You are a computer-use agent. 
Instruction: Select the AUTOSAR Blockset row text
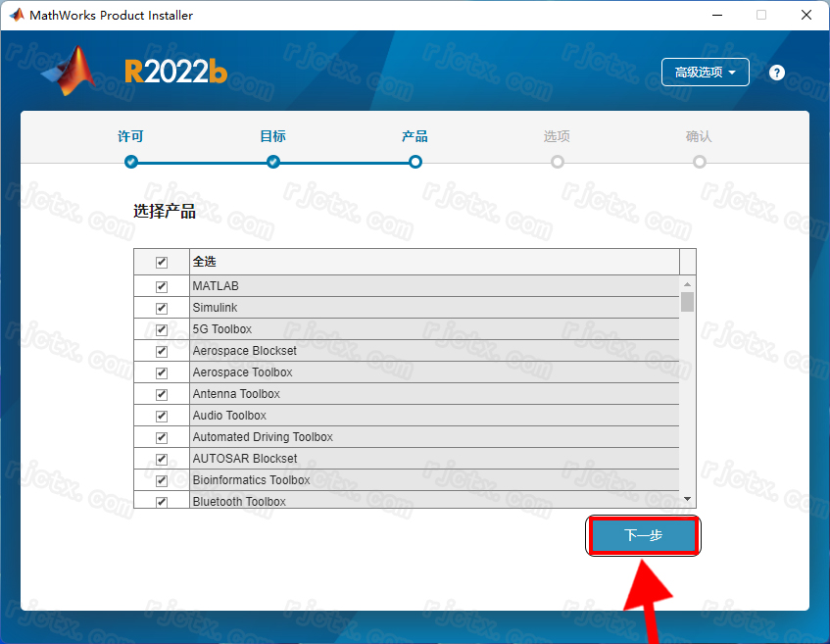coord(245,459)
